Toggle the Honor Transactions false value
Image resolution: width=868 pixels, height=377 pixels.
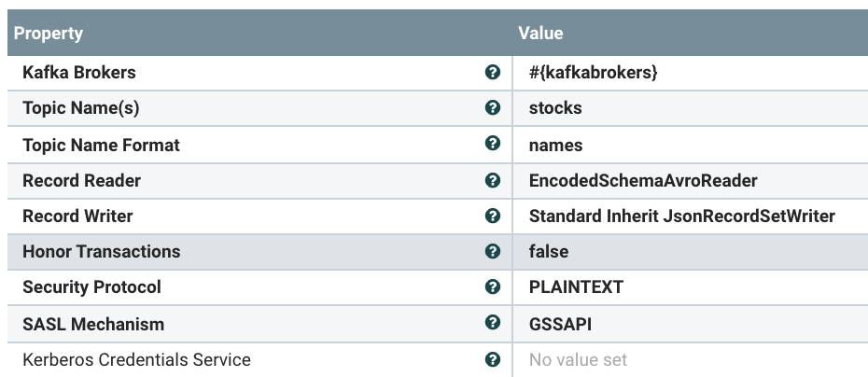tap(549, 252)
